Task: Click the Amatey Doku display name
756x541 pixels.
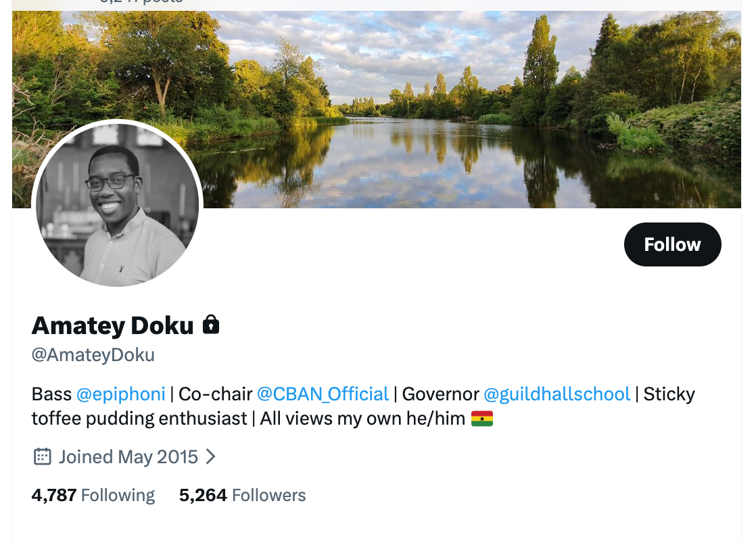Action: [x=113, y=325]
